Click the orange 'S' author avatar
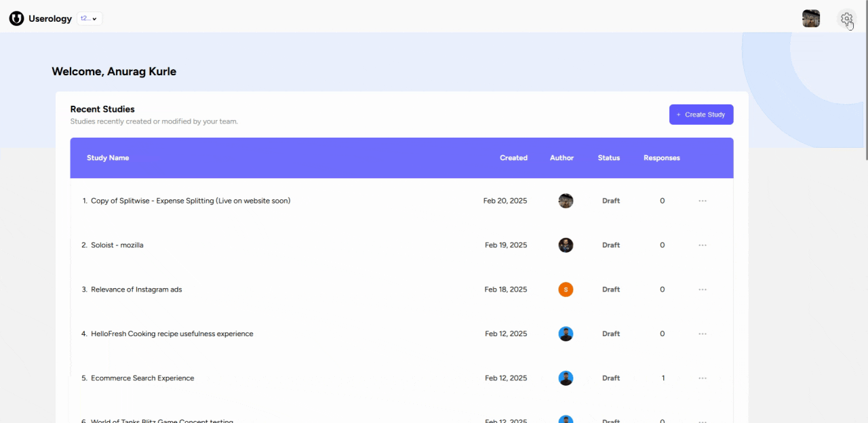868x423 pixels. pyautogui.click(x=566, y=289)
